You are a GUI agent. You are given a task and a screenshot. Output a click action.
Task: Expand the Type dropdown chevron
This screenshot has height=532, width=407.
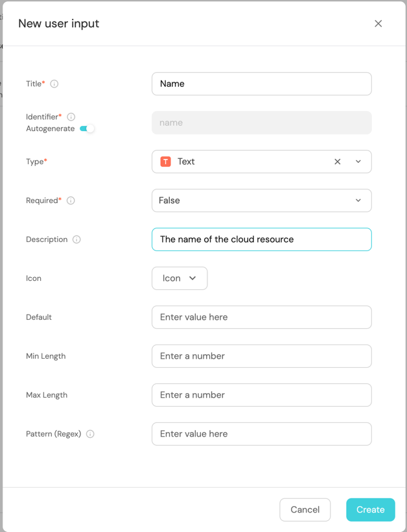(358, 162)
